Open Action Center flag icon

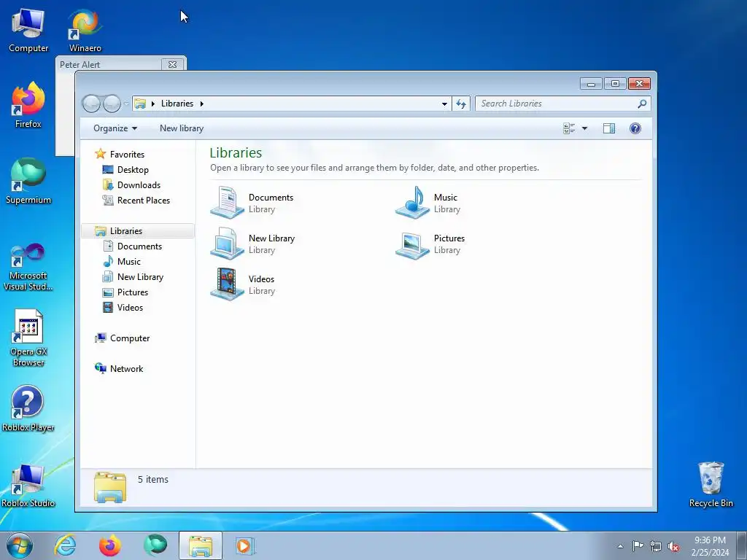(638, 546)
